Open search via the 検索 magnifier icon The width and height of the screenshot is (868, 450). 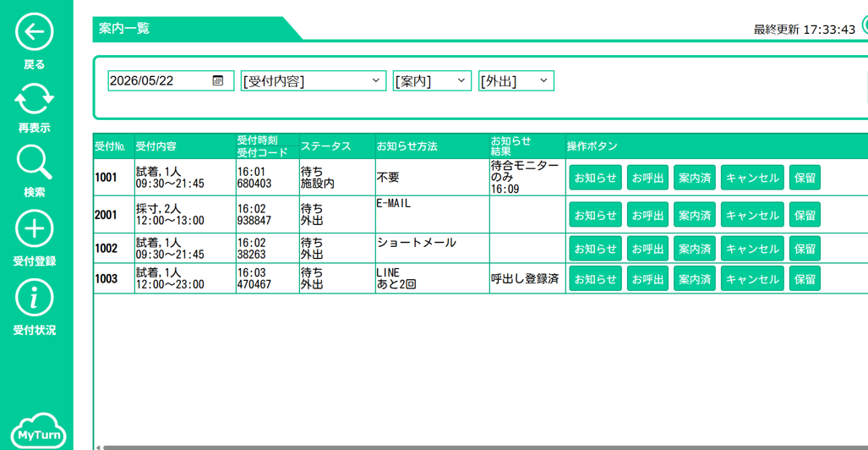point(35,163)
